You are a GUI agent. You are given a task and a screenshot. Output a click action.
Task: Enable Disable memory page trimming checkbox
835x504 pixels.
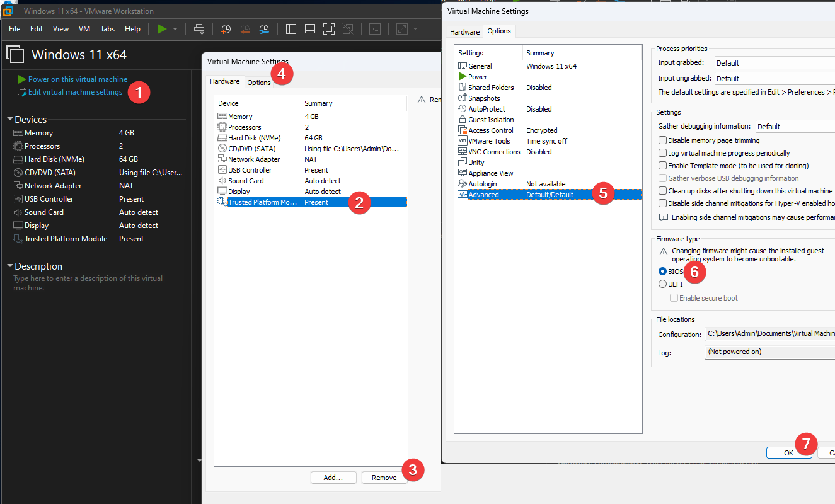pyautogui.click(x=662, y=140)
